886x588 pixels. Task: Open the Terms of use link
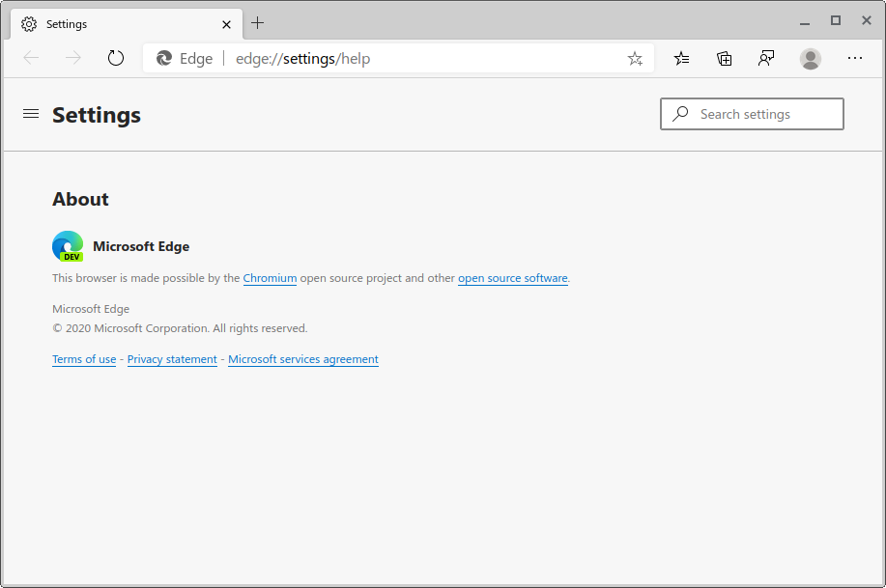(84, 359)
